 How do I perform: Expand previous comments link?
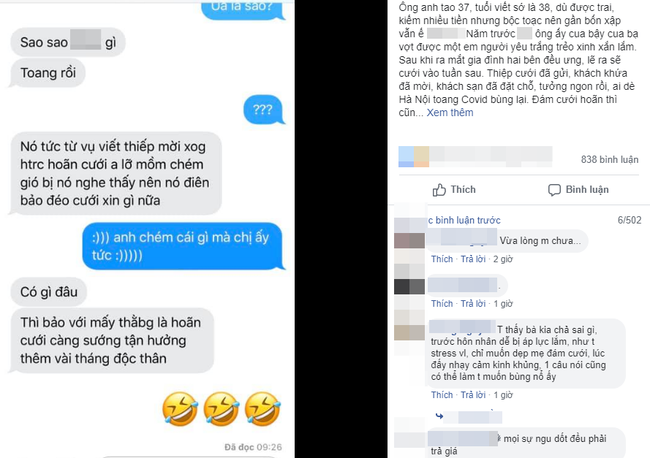click(464, 220)
